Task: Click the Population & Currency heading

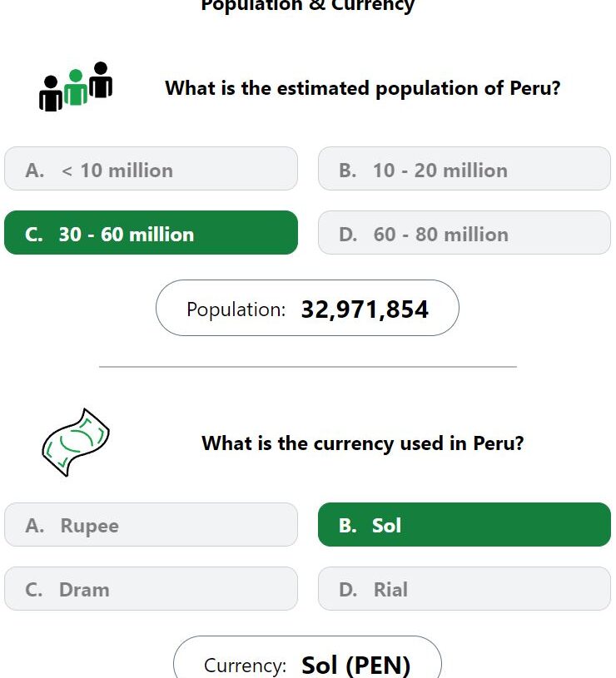Action: pyautogui.click(x=307, y=6)
